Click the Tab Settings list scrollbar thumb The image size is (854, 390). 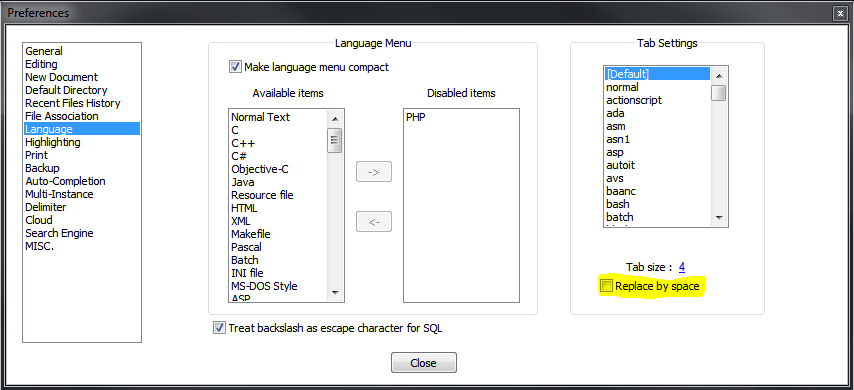pyautogui.click(x=719, y=93)
